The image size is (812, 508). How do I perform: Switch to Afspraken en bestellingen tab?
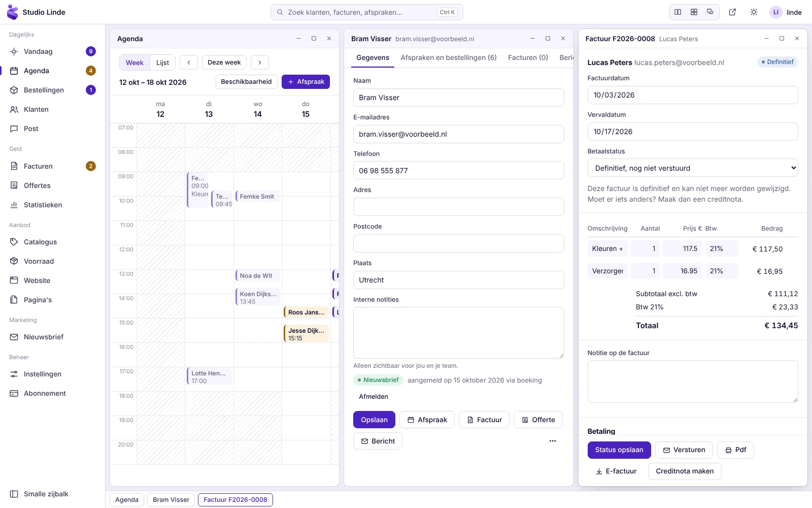click(x=449, y=57)
